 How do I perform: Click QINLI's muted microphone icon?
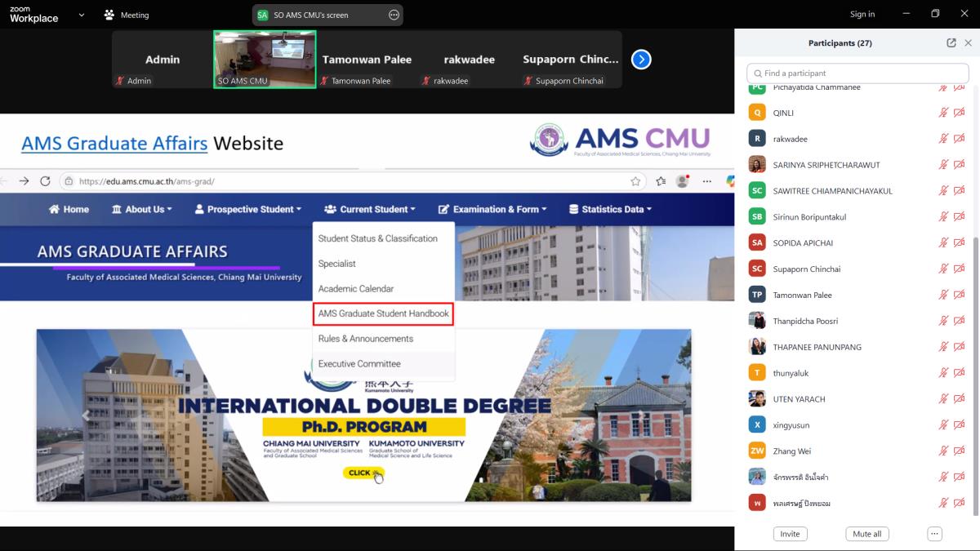[943, 113]
